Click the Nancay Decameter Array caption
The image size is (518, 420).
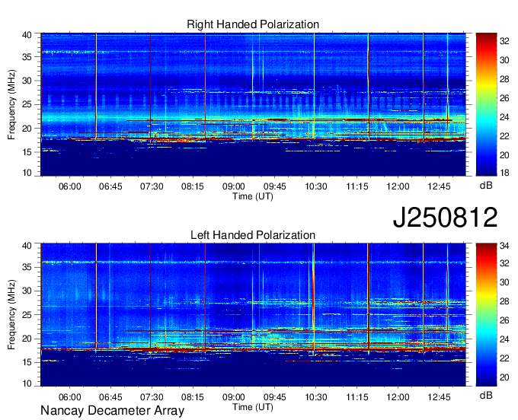tap(112, 410)
